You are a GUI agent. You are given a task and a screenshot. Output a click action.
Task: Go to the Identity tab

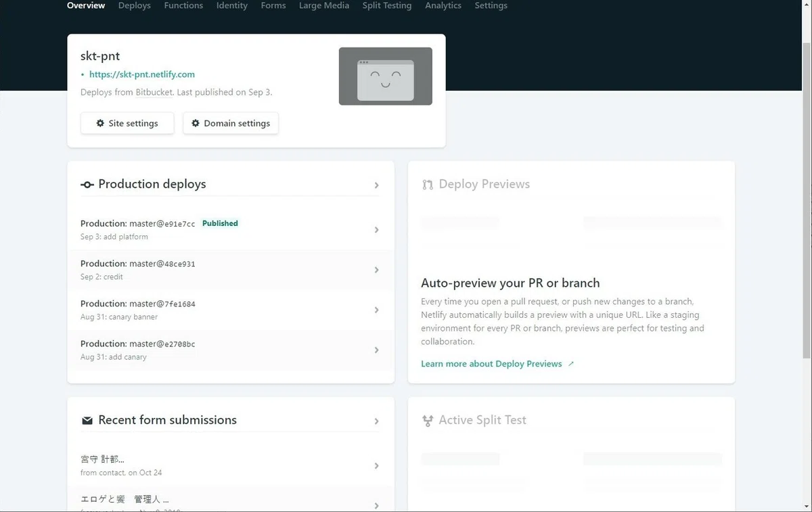(232, 5)
